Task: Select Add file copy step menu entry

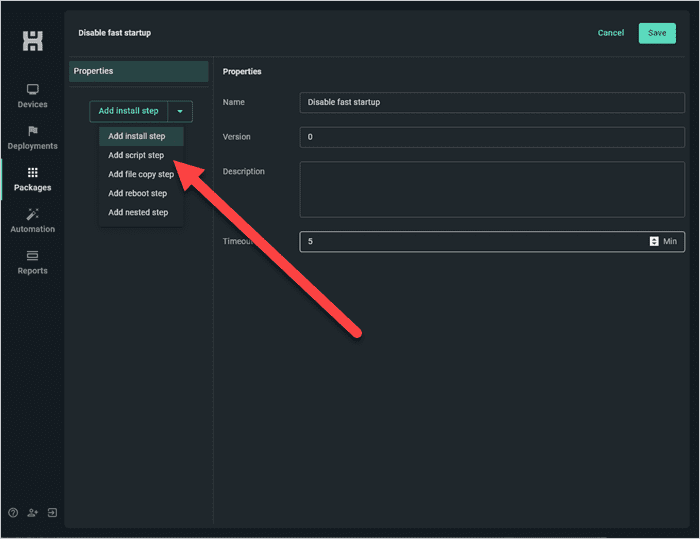Action: point(141,175)
